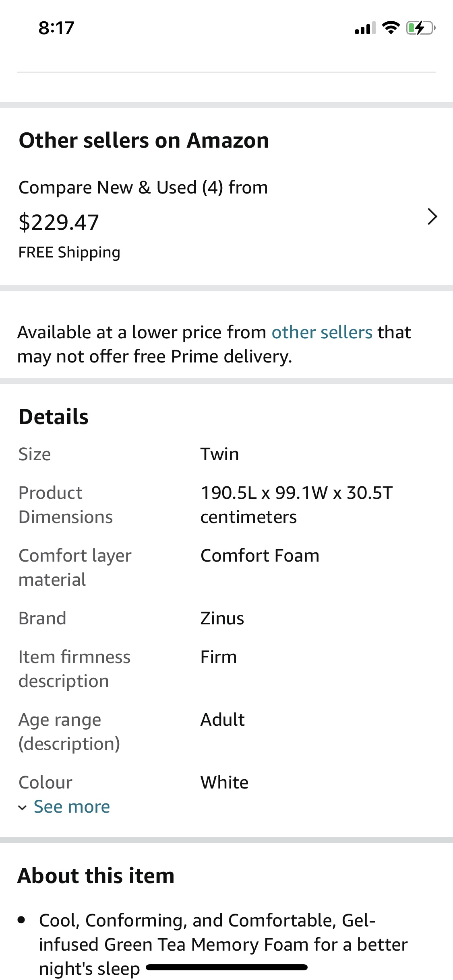Viewport: 453px width, 980px height.
Task: Tap the cellular signal bars icon
Action: pos(365,28)
